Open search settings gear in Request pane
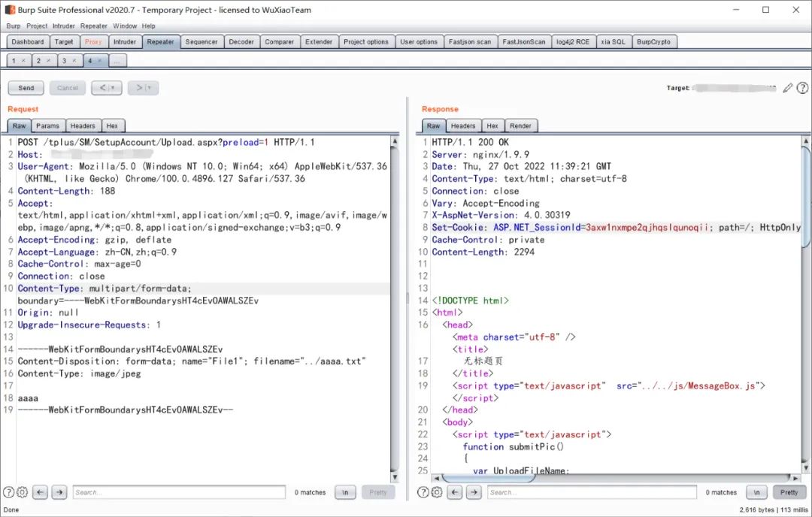 [23, 492]
